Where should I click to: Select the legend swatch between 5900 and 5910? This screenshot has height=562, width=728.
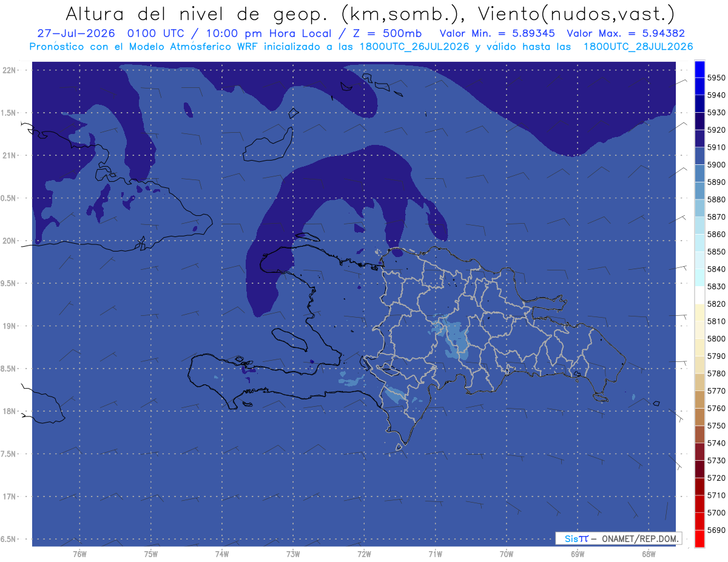[x=699, y=156]
